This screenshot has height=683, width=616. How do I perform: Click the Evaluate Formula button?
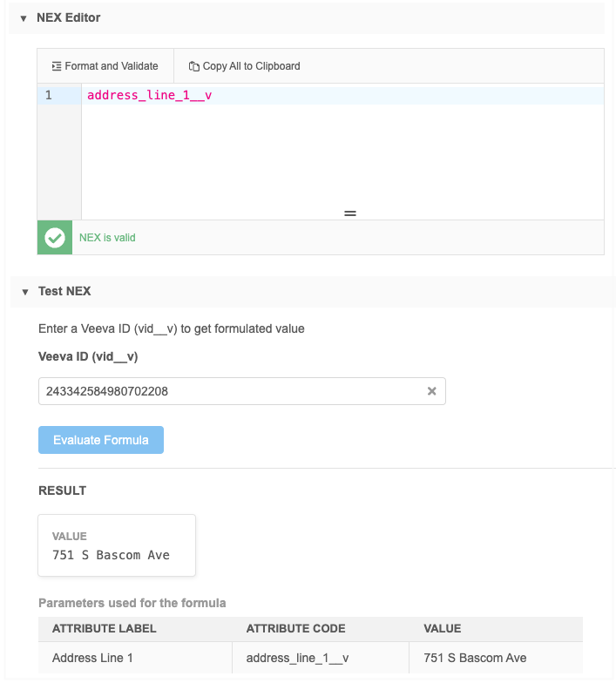coord(101,440)
